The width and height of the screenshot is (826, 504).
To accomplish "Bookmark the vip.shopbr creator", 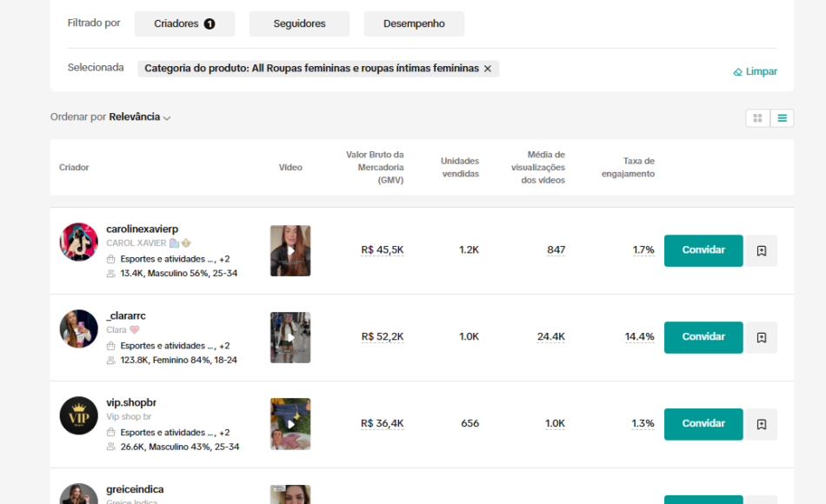I will click(x=761, y=424).
